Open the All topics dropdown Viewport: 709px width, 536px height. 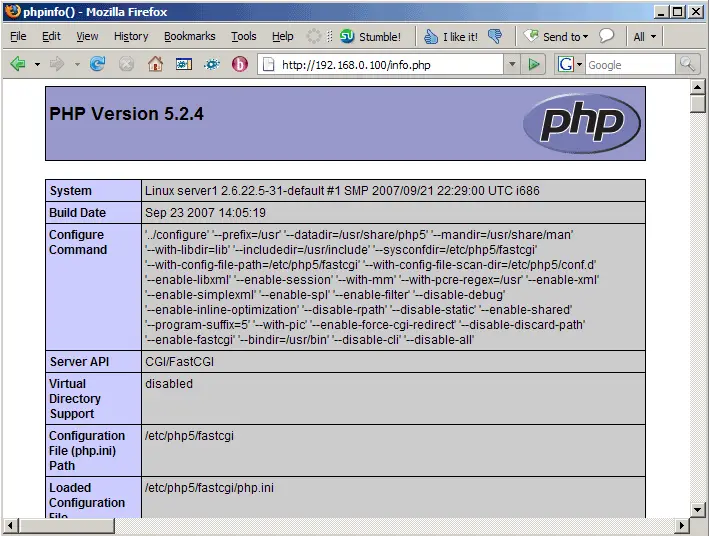(x=645, y=37)
